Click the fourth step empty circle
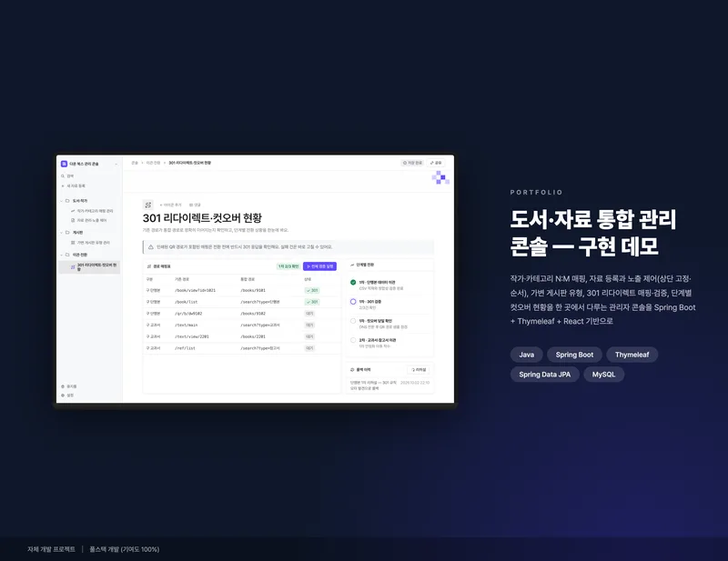Screen dimensions: 728x561 pos(353,341)
